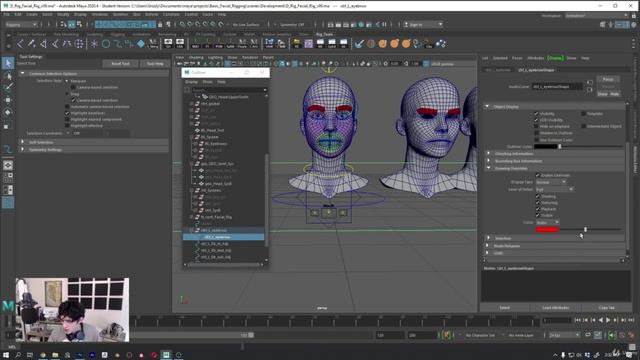Click the Select button in Attribute Editor
640x360 pixels.
[504, 307]
